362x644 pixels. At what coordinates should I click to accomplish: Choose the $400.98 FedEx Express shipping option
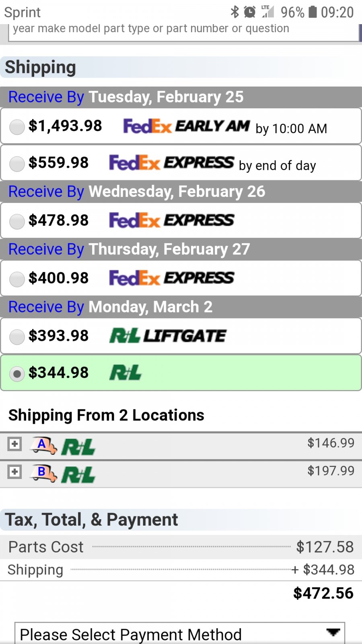[x=17, y=279]
